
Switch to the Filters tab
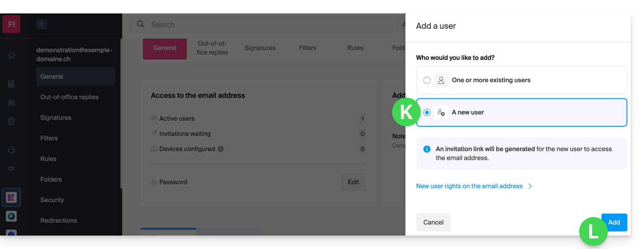click(x=307, y=48)
